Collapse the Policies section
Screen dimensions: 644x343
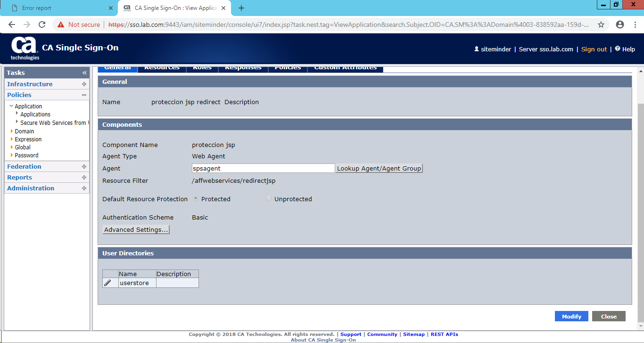84,95
